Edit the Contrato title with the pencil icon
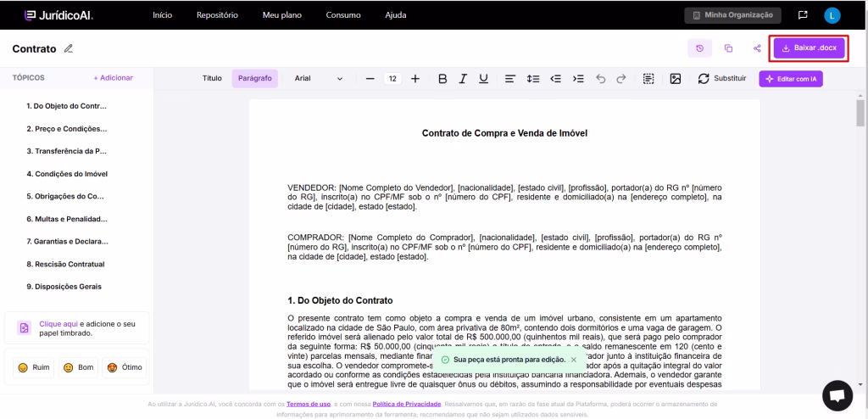The image size is (868, 419). [x=69, y=49]
